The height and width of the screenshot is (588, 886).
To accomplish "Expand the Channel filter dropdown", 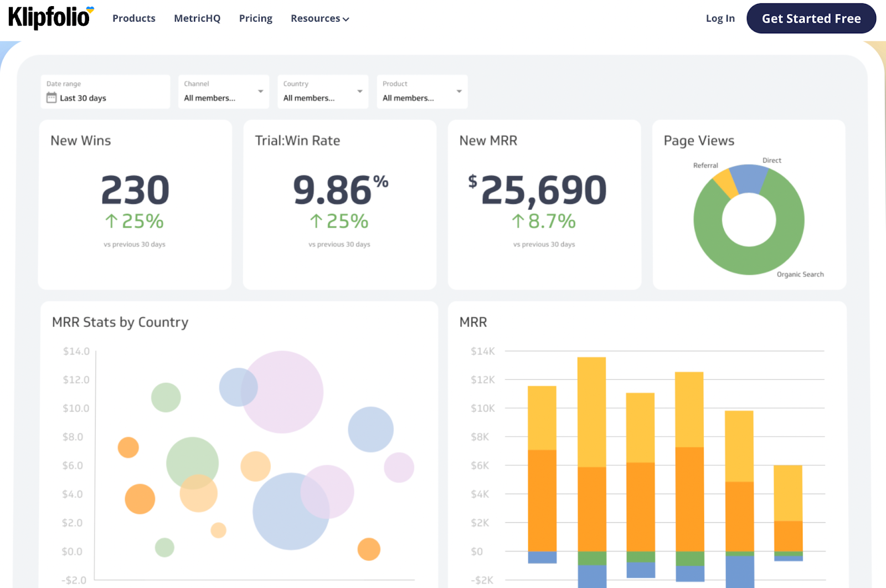I will [x=224, y=91].
